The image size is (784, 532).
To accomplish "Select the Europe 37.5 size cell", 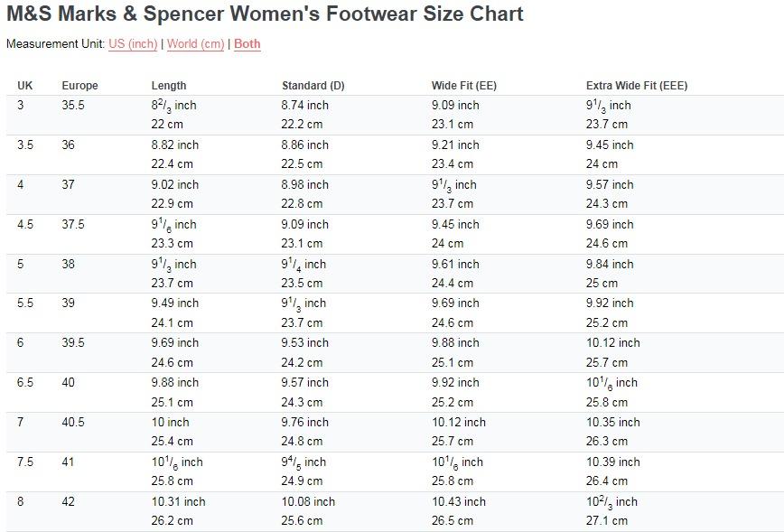I will click(x=73, y=224).
